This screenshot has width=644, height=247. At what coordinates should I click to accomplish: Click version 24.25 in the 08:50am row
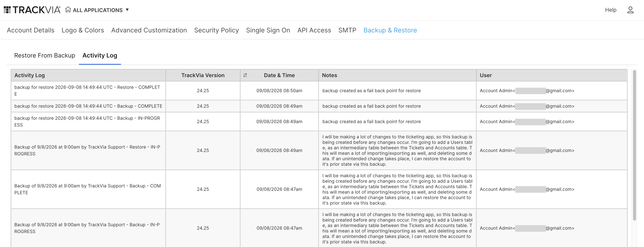203,91
